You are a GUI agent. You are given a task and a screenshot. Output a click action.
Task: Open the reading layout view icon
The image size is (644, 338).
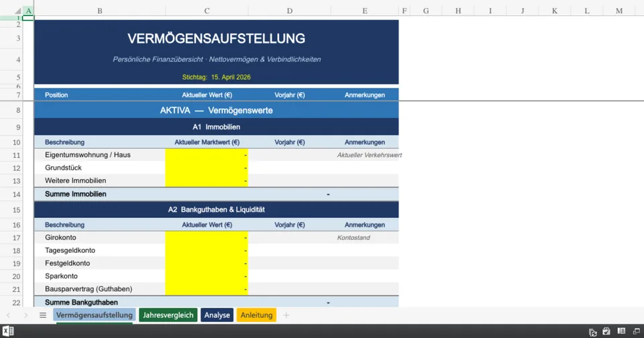(x=621, y=331)
